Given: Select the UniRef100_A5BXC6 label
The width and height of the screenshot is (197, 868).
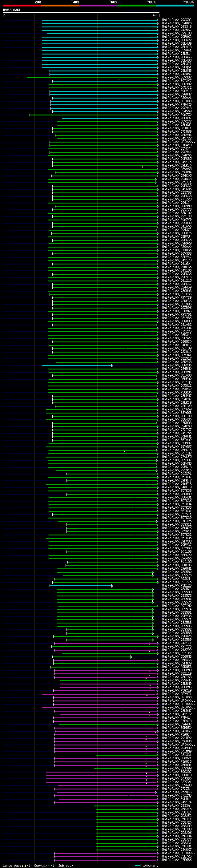Looking at the screenshot, I should (x=177, y=660).
